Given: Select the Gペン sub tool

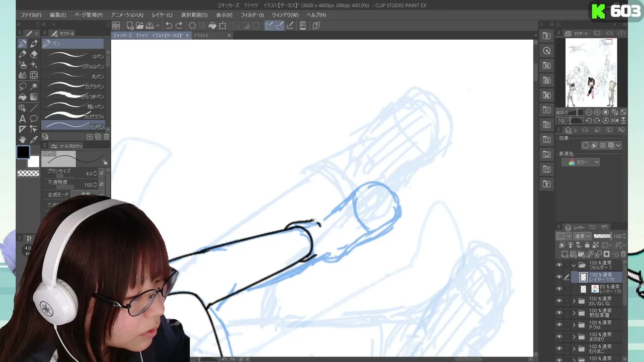Looking at the screenshot, I should pyautogui.click(x=73, y=56).
